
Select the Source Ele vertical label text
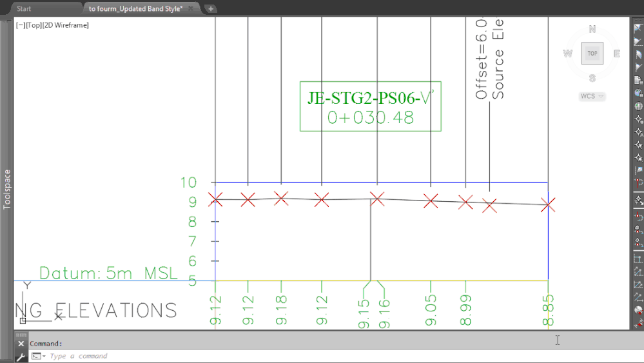point(498,58)
